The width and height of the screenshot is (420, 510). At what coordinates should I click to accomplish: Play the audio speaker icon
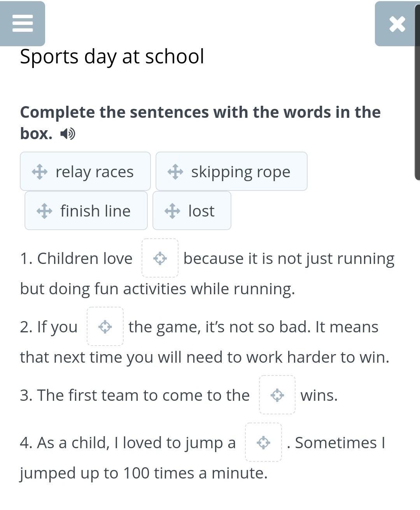click(68, 134)
